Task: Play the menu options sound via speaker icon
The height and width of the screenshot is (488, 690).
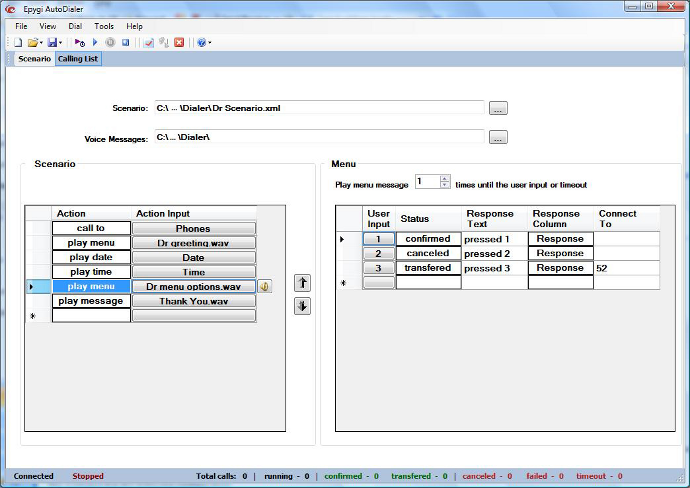Action: 264,286
